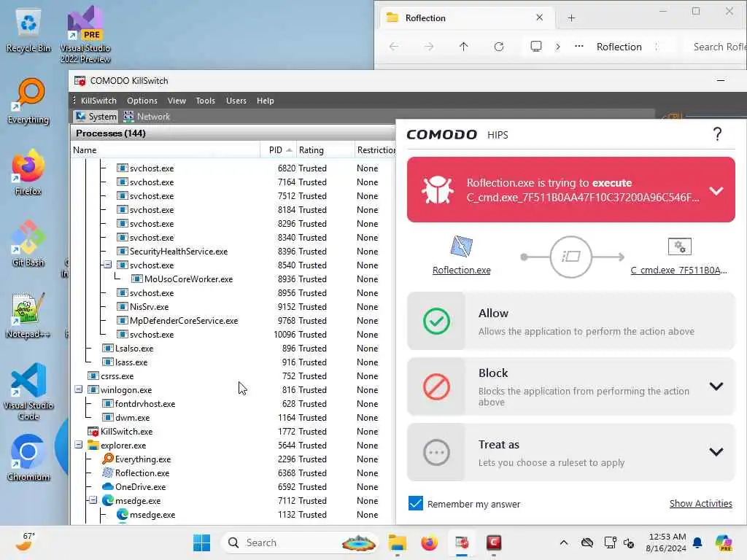Click the execute action circle icon

[x=570, y=257]
